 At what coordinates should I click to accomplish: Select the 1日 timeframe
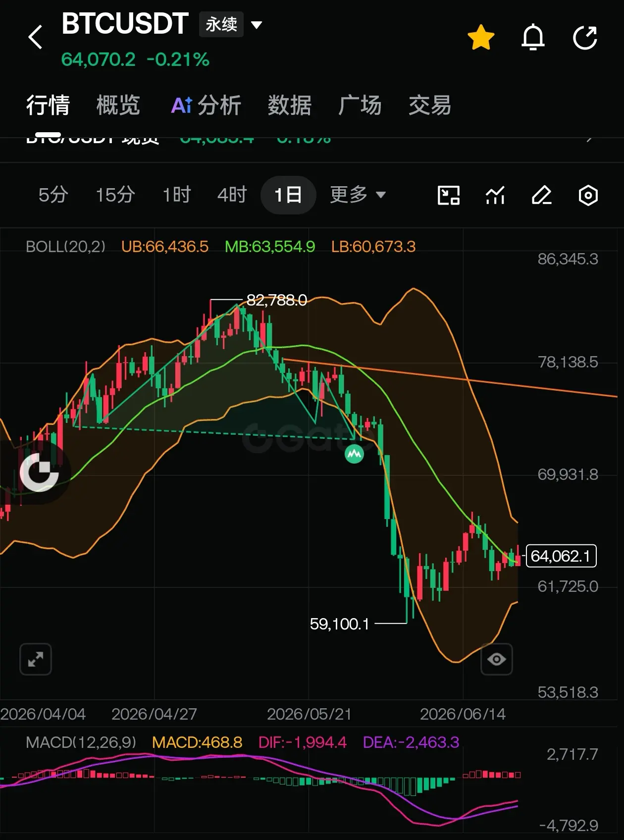tap(288, 195)
